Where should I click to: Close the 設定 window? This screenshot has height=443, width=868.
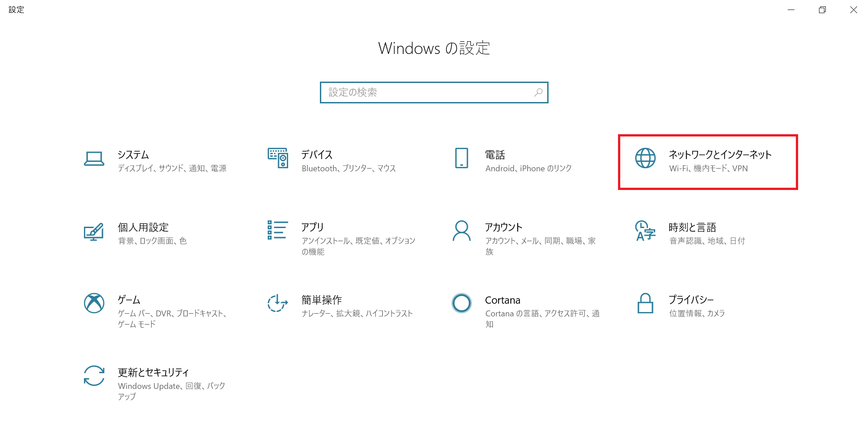pyautogui.click(x=853, y=10)
